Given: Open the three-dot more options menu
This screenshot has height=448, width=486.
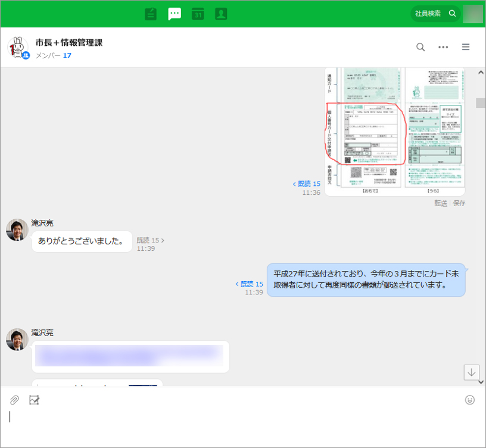Looking at the screenshot, I should [443, 47].
